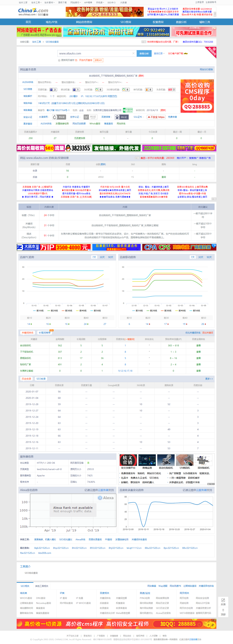Check the 更新网页缓存 checkbox

tap(59, 60)
